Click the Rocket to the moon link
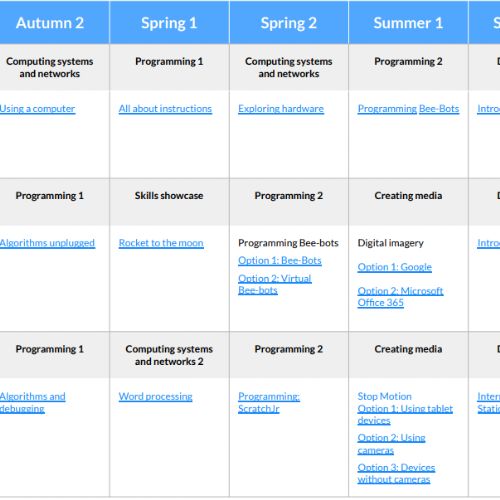The height and width of the screenshot is (500, 500). point(161,243)
